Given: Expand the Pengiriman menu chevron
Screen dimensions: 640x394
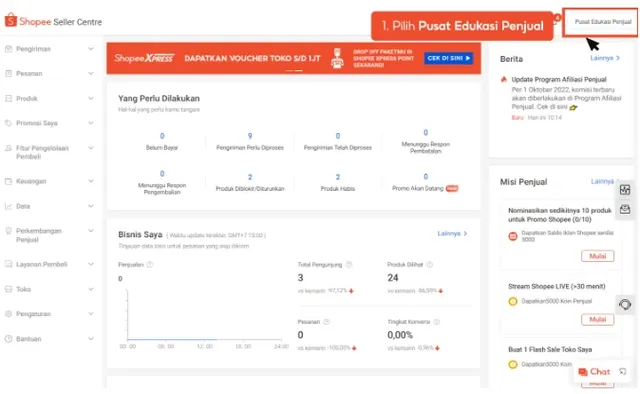Looking at the screenshot, I should point(91,49).
